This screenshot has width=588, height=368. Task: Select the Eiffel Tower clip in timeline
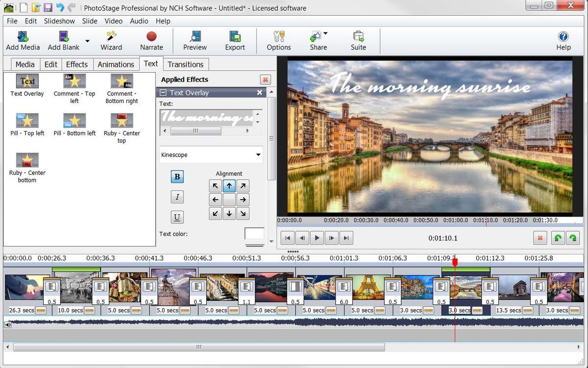tap(367, 286)
